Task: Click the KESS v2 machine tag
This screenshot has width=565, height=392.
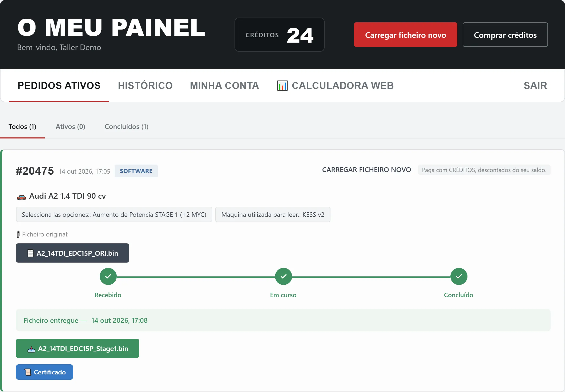Action: pyautogui.click(x=273, y=214)
